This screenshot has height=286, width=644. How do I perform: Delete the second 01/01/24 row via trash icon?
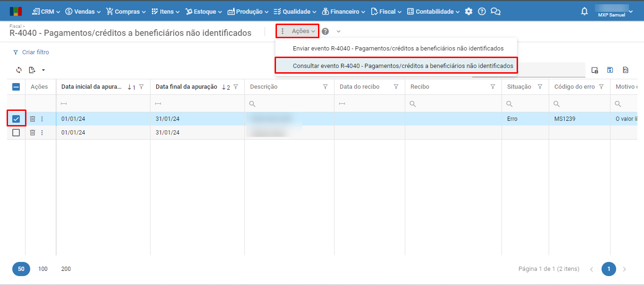point(33,133)
